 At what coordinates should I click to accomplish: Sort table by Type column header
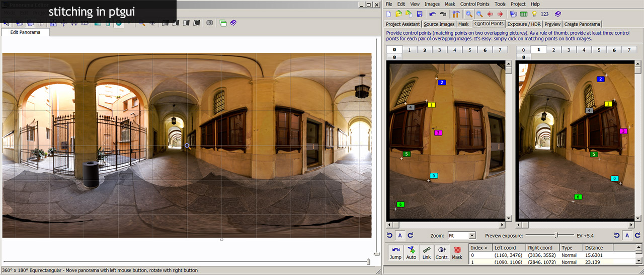coord(572,248)
